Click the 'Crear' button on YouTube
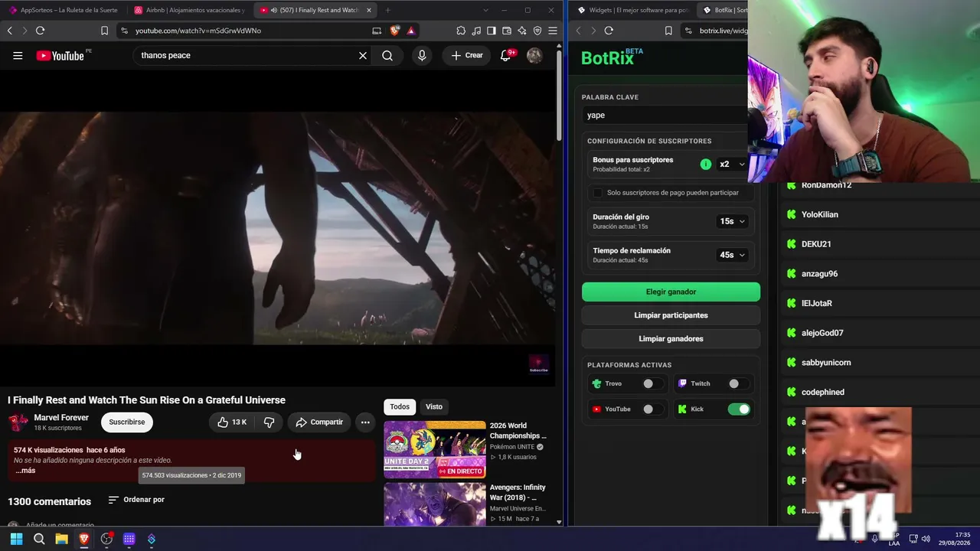The image size is (980, 551). point(467,55)
